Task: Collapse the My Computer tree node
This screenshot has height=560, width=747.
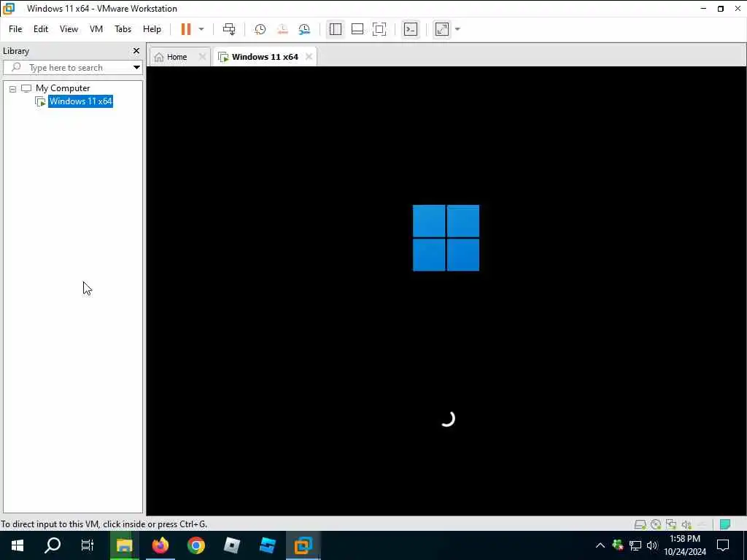Action: coord(13,89)
